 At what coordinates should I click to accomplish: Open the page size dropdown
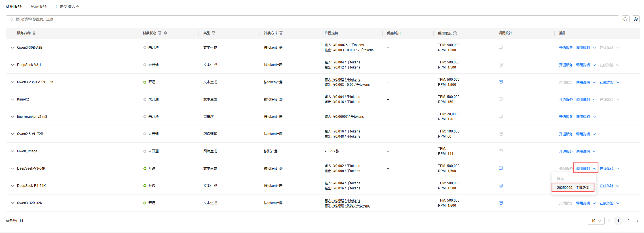596,221
